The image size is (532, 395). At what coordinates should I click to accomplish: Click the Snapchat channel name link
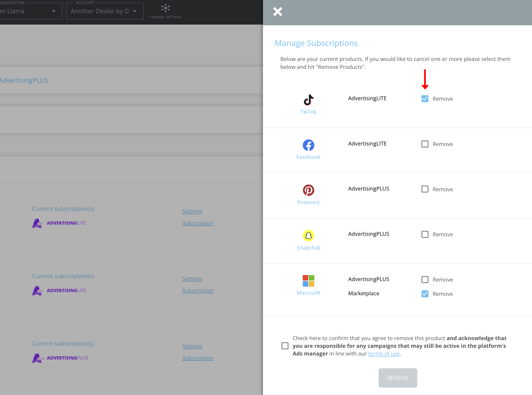(x=308, y=248)
